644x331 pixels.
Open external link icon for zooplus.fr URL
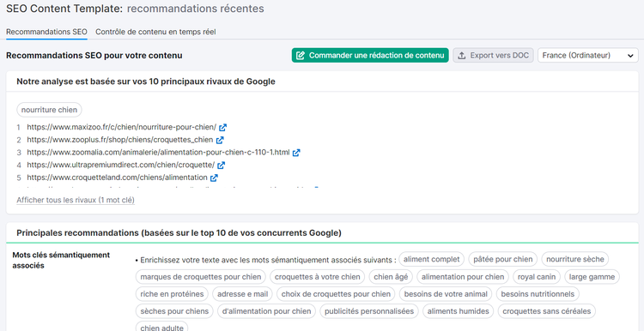[x=220, y=140]
